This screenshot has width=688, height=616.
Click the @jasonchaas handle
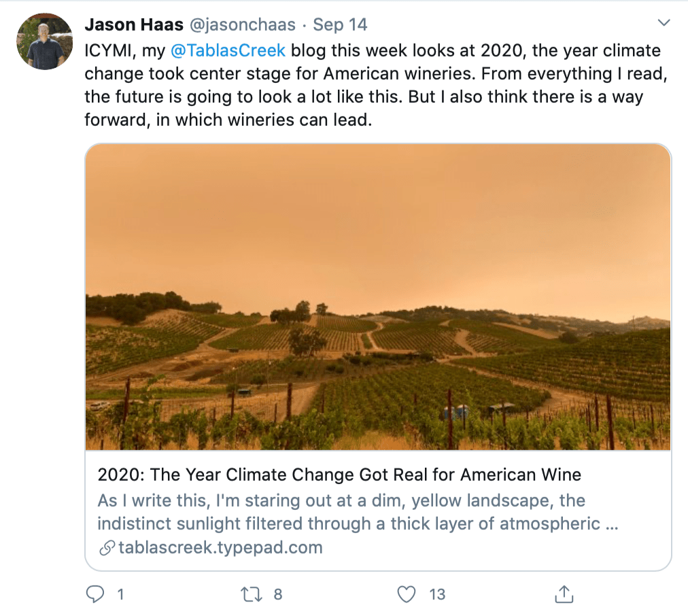(241, 24)
